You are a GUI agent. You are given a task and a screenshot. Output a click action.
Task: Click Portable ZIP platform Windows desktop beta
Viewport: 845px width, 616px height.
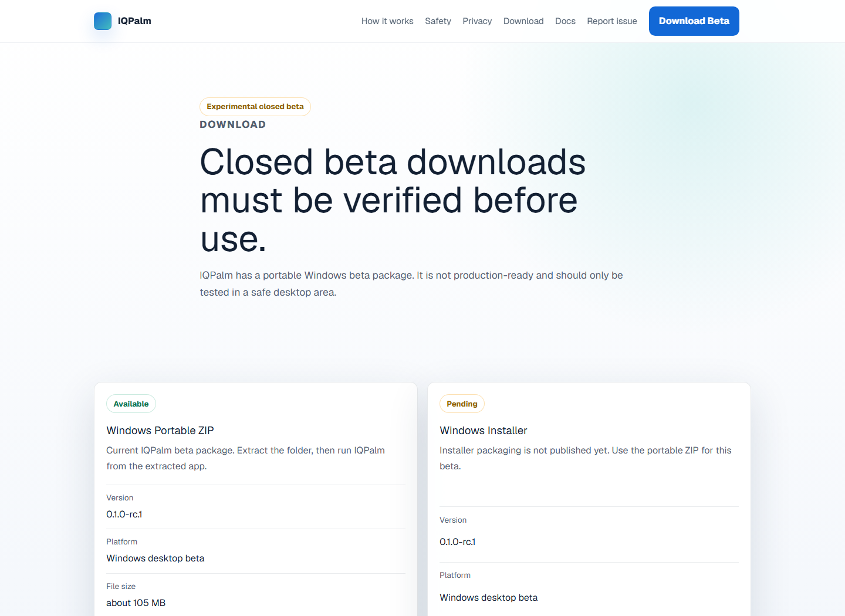[x=156, y=558]
